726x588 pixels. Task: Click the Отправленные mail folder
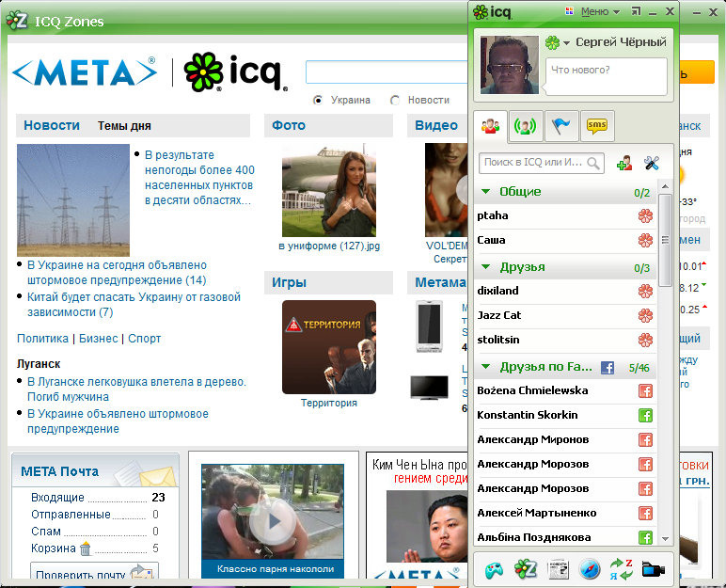pos(71,515)
